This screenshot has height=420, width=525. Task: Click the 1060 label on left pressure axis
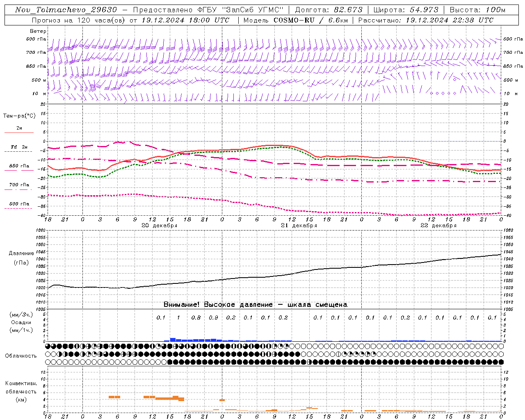pos(41,231)
